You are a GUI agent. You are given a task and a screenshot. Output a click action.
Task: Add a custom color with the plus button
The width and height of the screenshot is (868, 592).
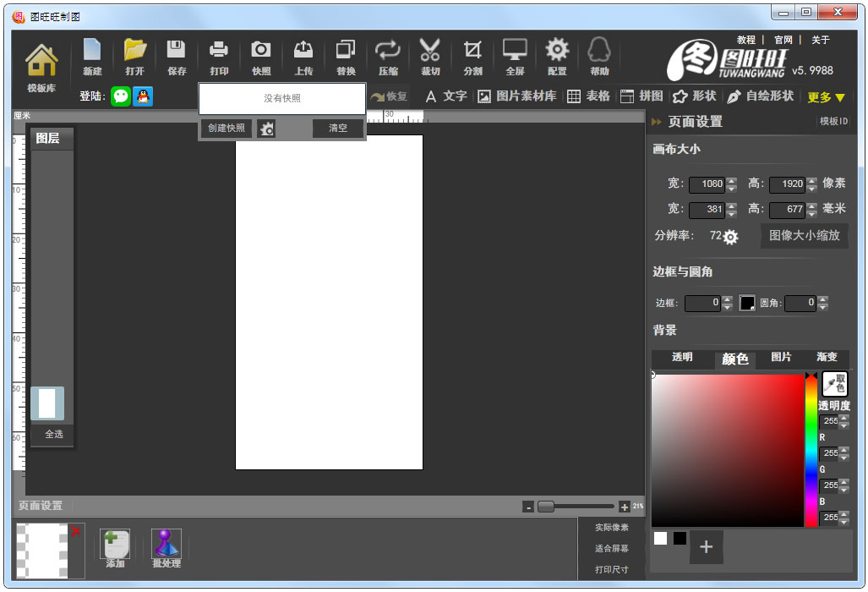tap(706, 547)
